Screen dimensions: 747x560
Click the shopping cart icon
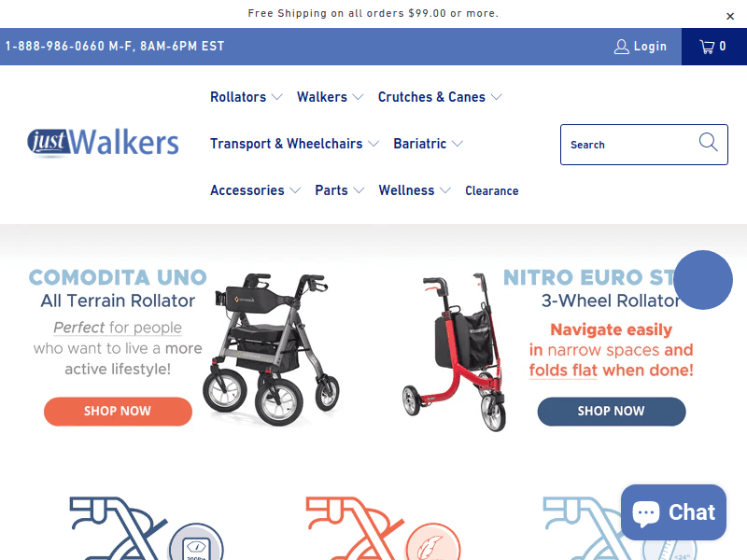pos(707,47)
